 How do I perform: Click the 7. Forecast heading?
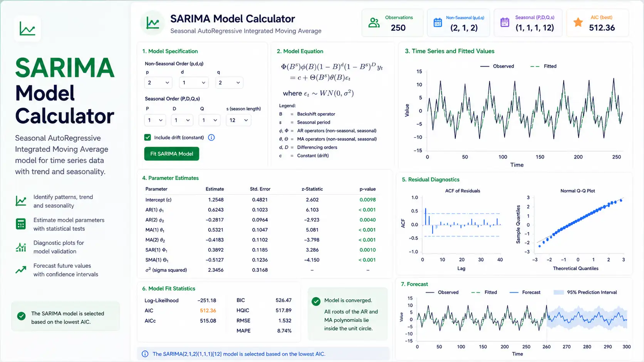tap(414, 284)
